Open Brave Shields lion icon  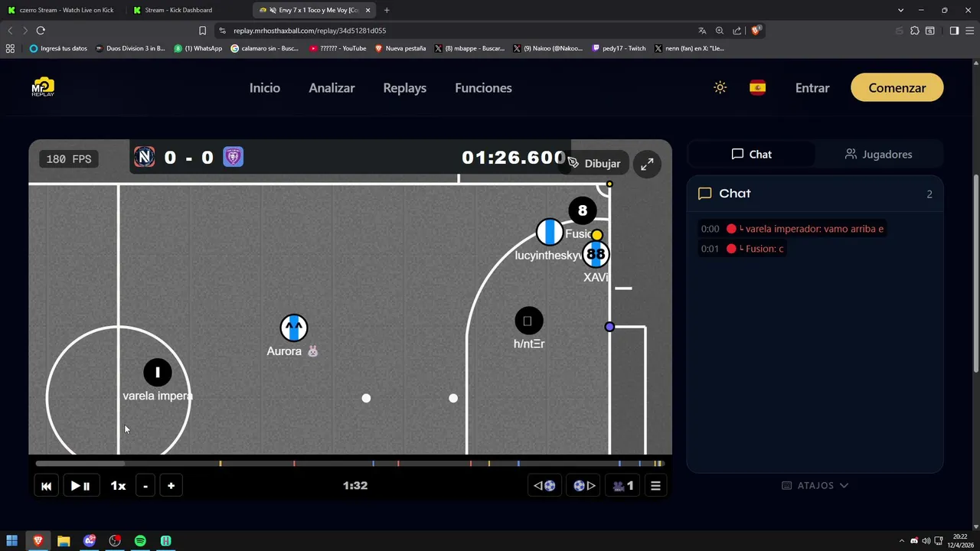pos(756,31)
